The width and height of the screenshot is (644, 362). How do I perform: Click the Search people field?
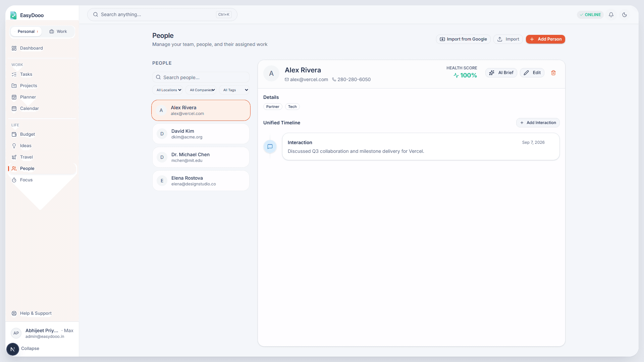pyautogui.click(x=201, y=77)
